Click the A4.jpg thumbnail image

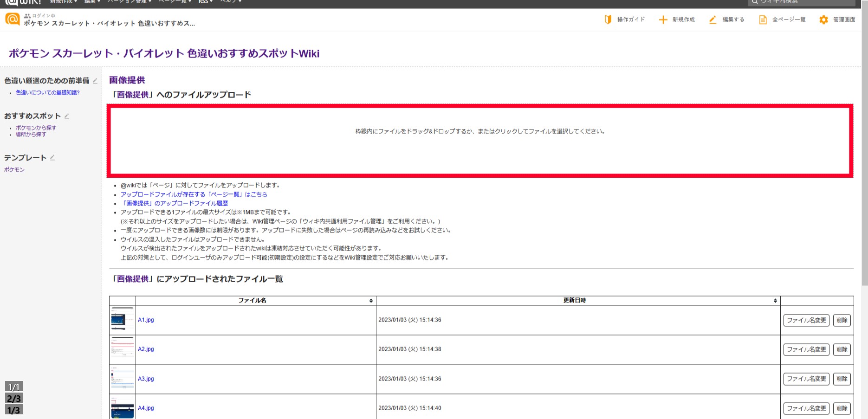click(123, 407)
